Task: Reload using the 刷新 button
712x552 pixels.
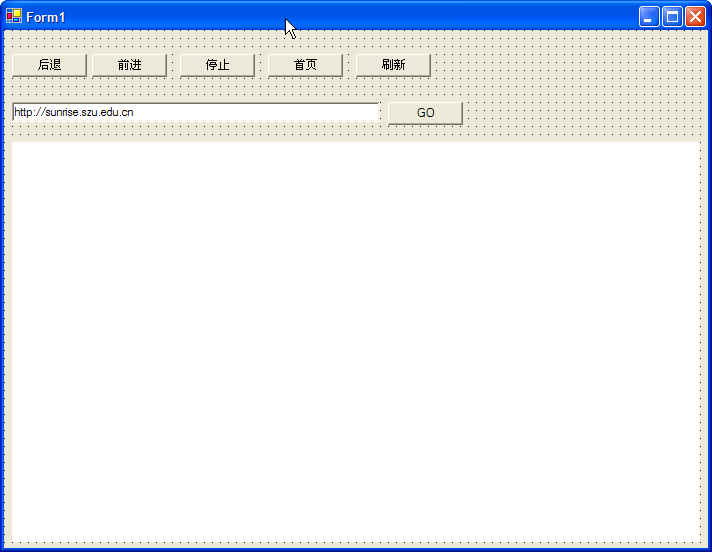Action: 393,65
